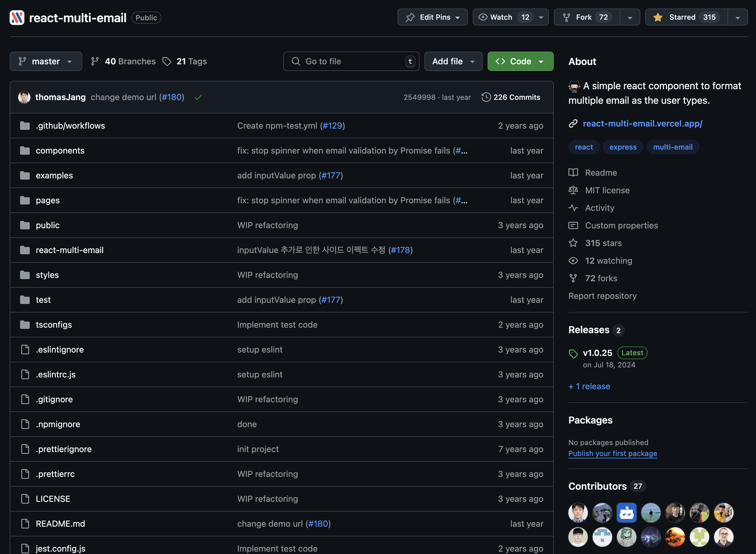This screenshot has width=756, height=554.
Task: Open the Edit Pins menu
Action: [x=432, y=17]
